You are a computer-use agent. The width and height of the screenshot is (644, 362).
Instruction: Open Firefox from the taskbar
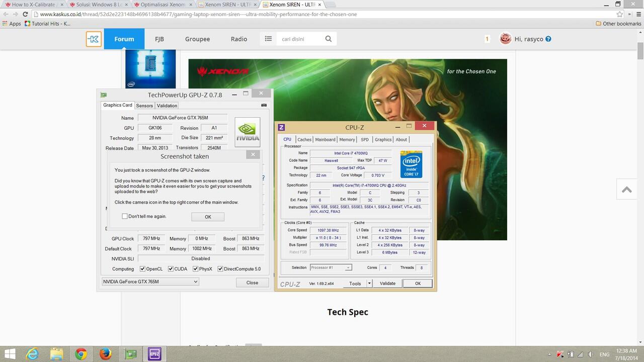point(105,354)
